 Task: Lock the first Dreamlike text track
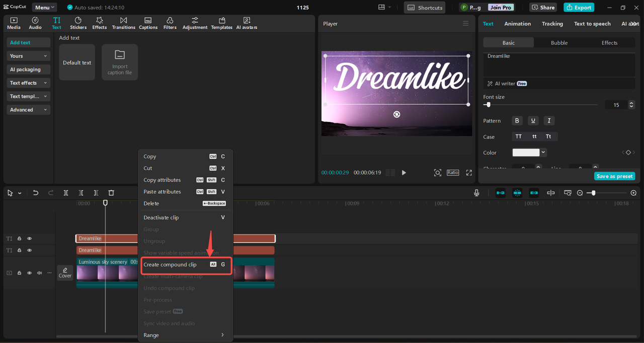19,238
